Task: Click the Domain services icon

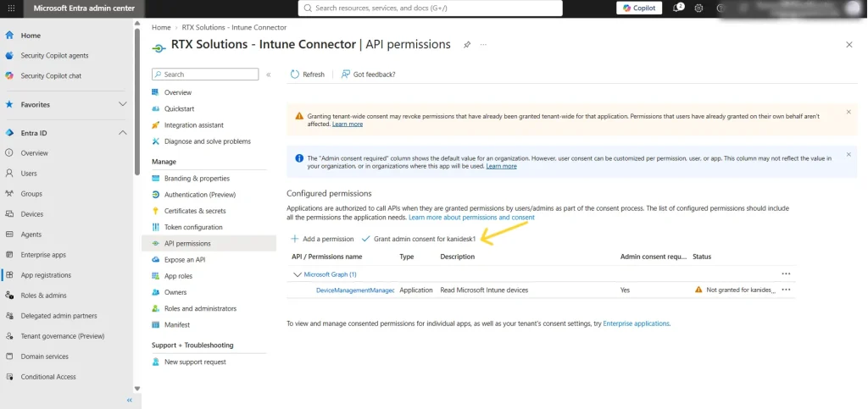Action: pyautogui.click(x=8, y=356)
